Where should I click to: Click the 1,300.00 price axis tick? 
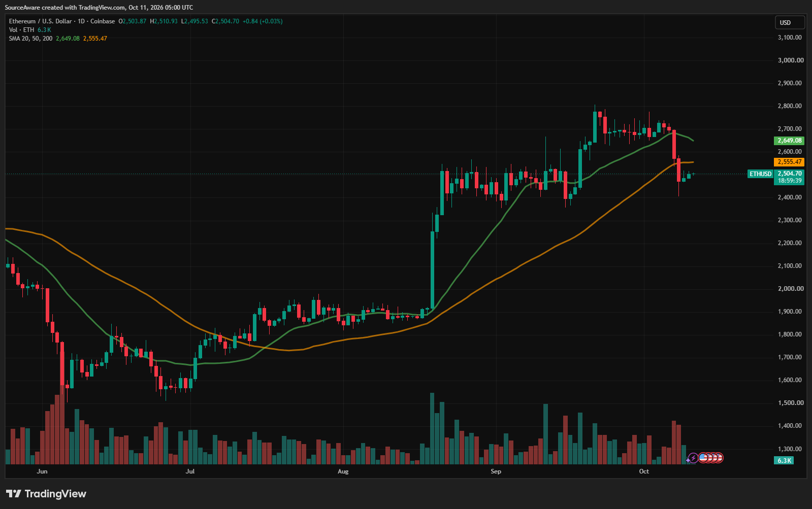(x=790, y=449)
